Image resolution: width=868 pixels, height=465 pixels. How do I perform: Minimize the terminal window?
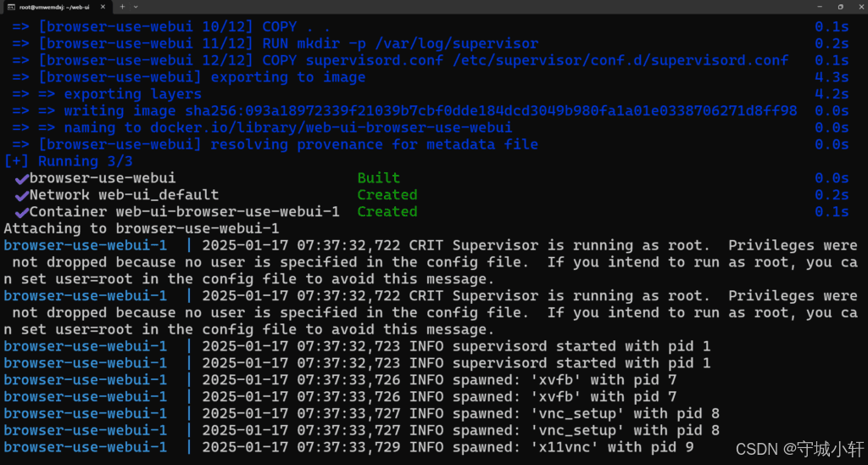click(820, 7)
